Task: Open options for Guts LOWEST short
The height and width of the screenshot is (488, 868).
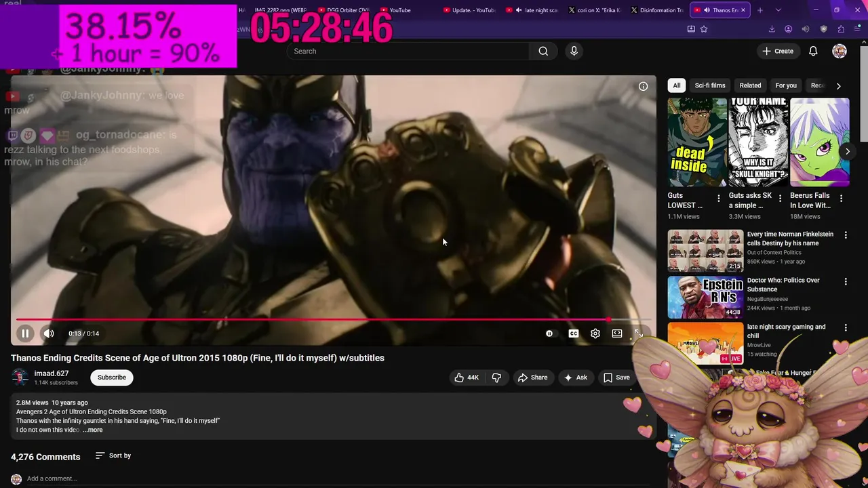Action: click(719, 199)
